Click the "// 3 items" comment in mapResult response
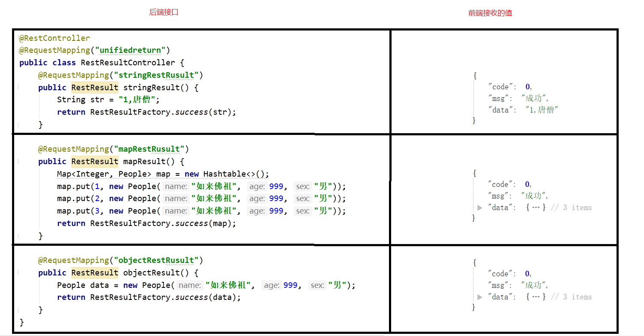 pos(571,208)
